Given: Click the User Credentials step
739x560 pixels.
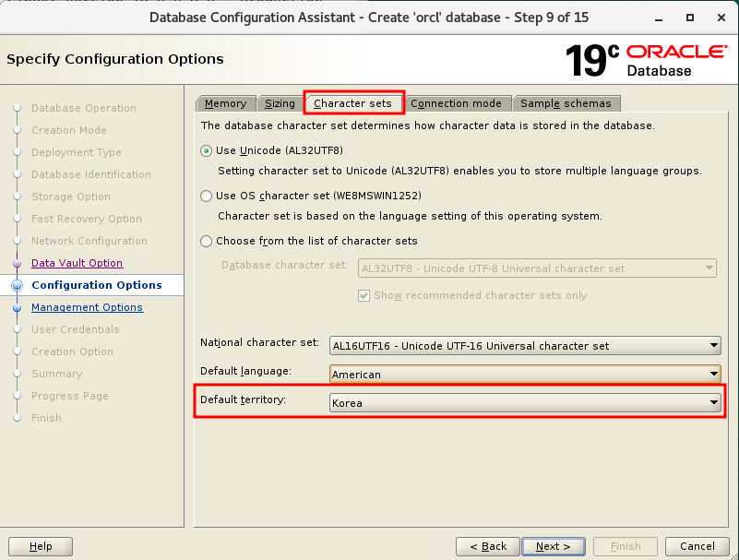Looking at the screenshot, I should point(76,329).
